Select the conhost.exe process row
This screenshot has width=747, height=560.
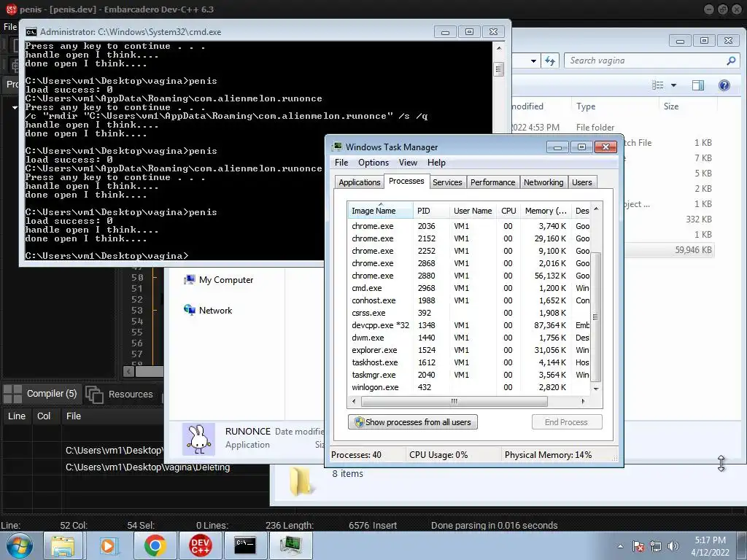pyautogui.click(x=469, y=300)
